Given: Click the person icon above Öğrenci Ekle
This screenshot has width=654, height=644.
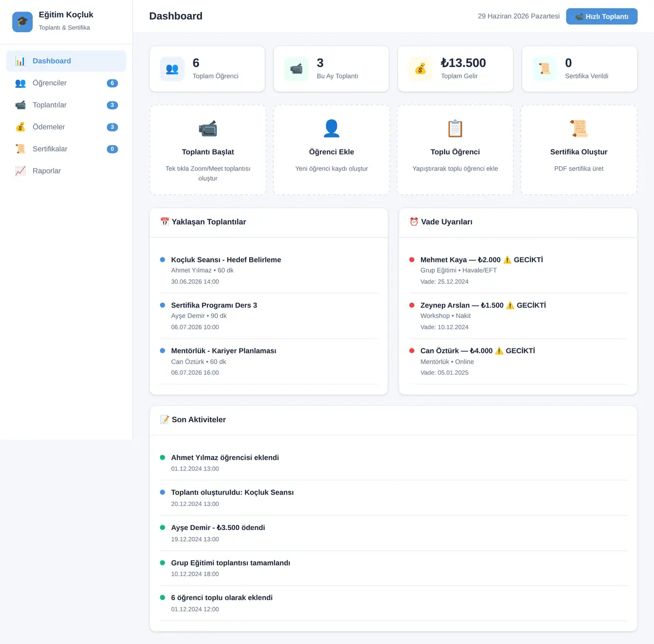Looking at the screenshot, I should click(x=331, y=129).
